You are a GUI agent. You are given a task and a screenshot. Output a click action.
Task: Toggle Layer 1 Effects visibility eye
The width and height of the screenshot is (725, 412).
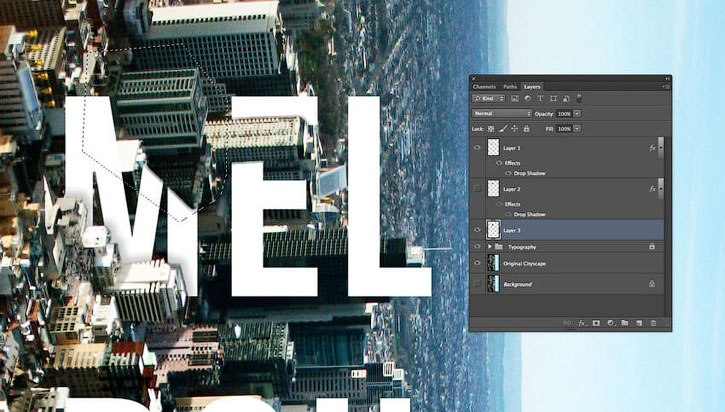pyautogui.click(x=499, y=163)
